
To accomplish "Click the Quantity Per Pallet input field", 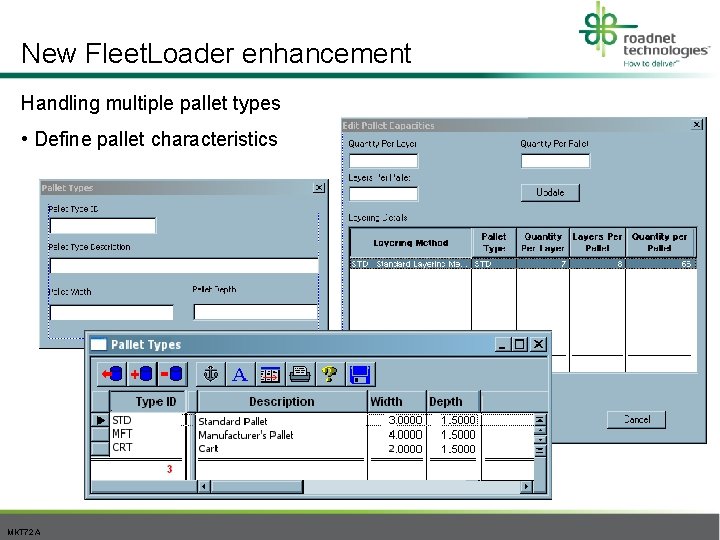I will pos(555,161).
